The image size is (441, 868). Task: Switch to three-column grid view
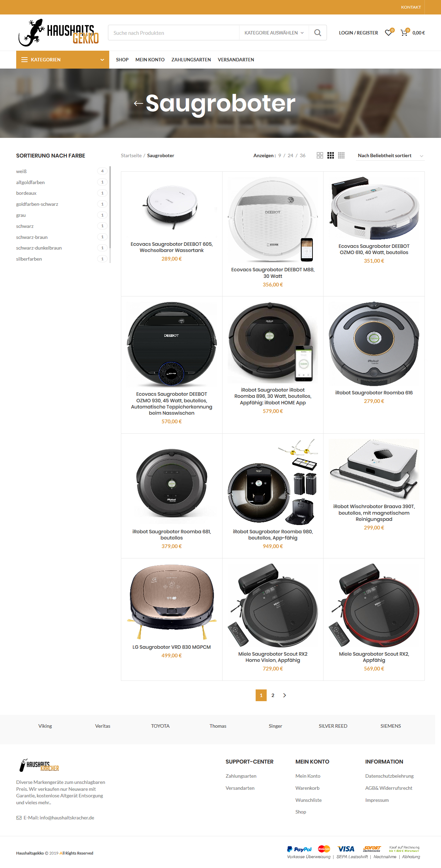tap(330, 155)
